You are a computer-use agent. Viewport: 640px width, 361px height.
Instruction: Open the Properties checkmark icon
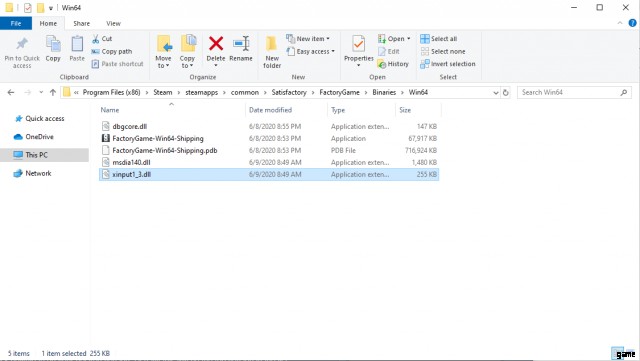(x=358, y=44)
